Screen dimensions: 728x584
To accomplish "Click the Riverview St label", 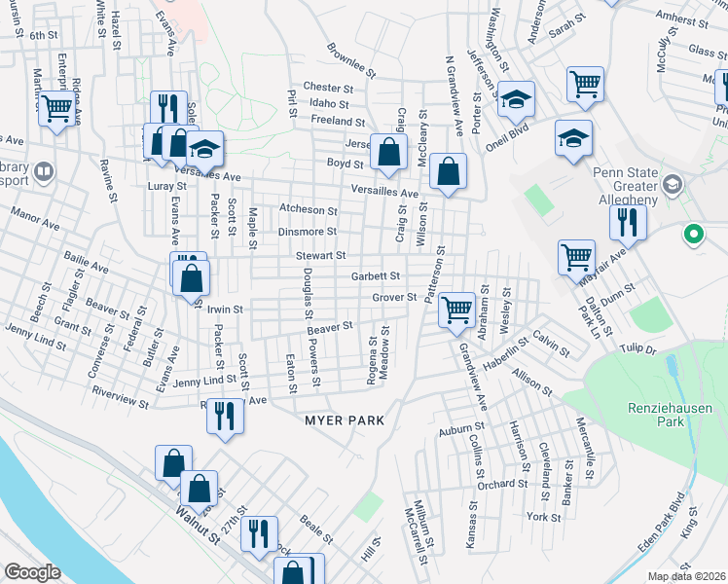I will pos(121,398).
